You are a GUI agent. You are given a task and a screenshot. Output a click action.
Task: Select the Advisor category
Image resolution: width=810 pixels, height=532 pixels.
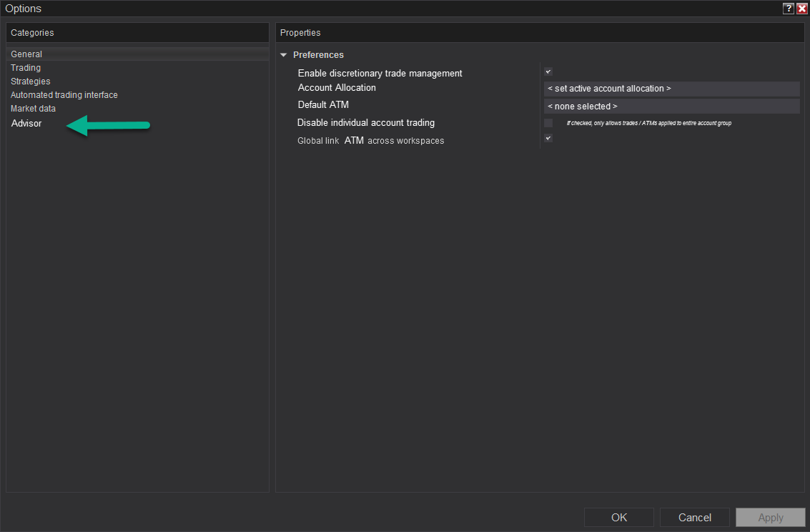26,124
